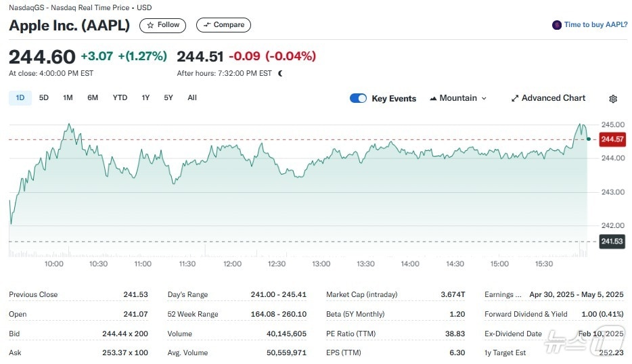Click the 241.53 previous close marker
Image resolution: width=632 pixels, height=364 pixels.
point(612,241)
